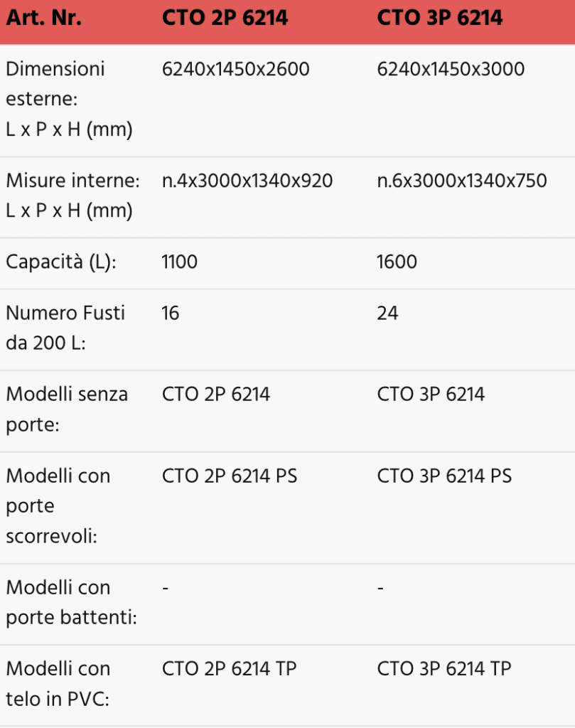Viewport: 575px width, 728px height.
Task: Select the CTO 3P 6214 PS model
Action: tap(444, 476)
